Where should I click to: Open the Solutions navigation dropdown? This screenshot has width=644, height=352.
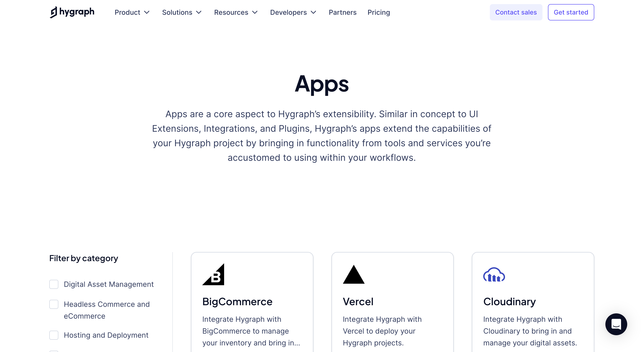pyautogui.click(x=182, y=12)
